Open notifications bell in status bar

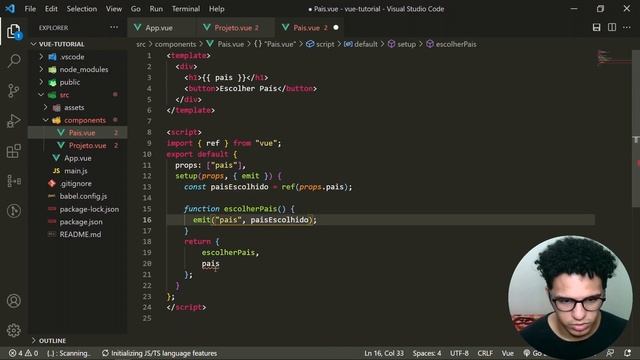point(627,353)
